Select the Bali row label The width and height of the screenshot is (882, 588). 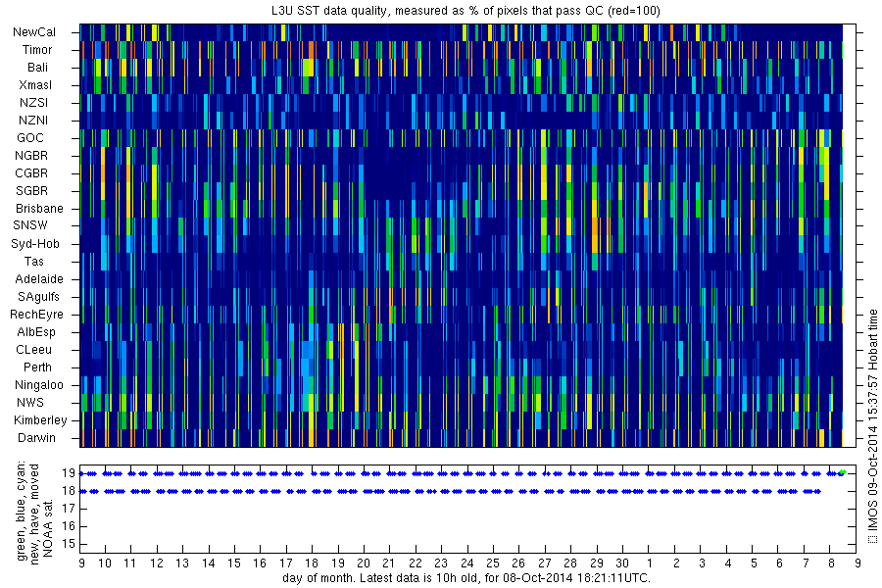pos(37,68)
